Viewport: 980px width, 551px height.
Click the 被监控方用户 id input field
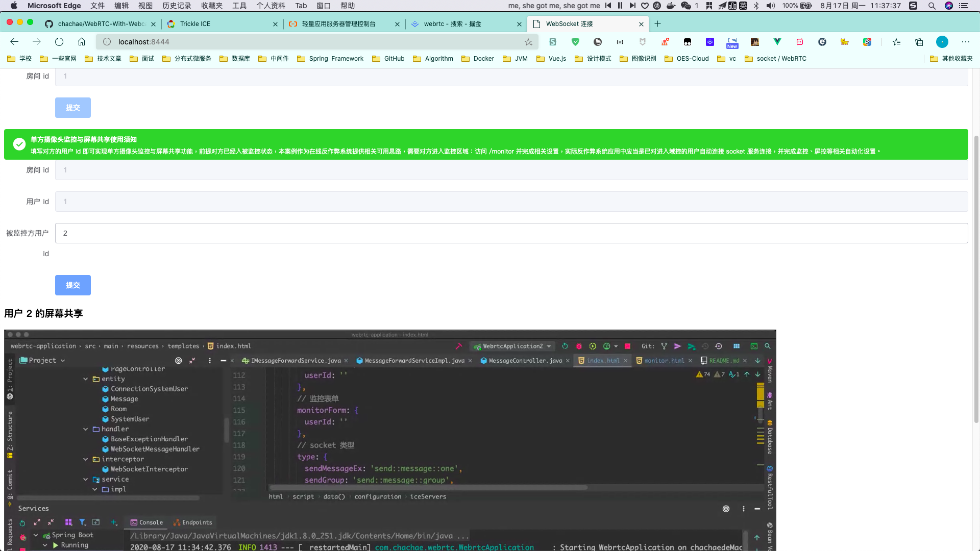(511, 233)
